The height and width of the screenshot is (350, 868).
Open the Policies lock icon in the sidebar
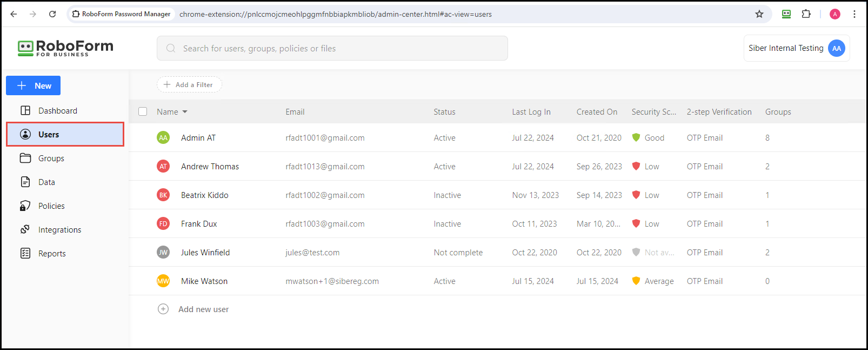click(x=25, y=206)
